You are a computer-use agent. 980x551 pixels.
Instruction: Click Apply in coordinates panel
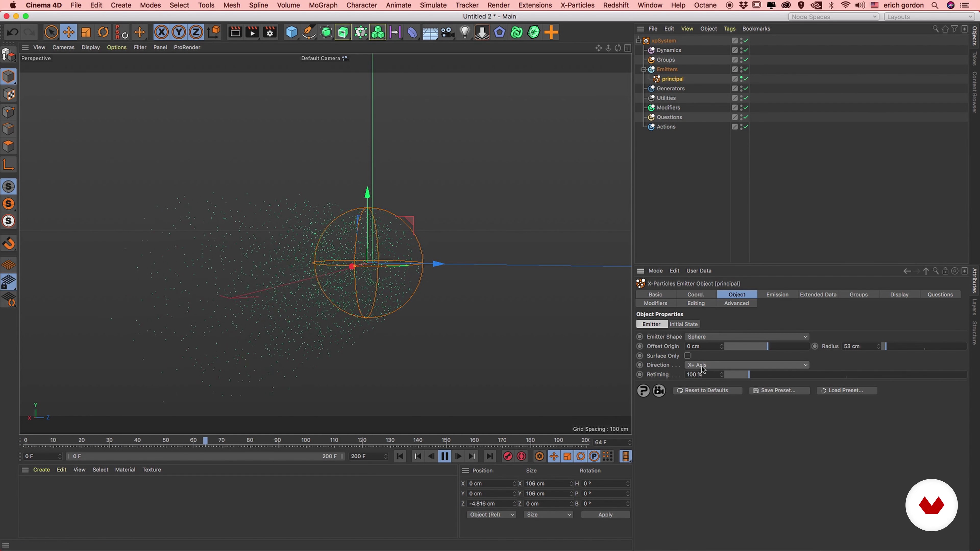coord(605,515)
